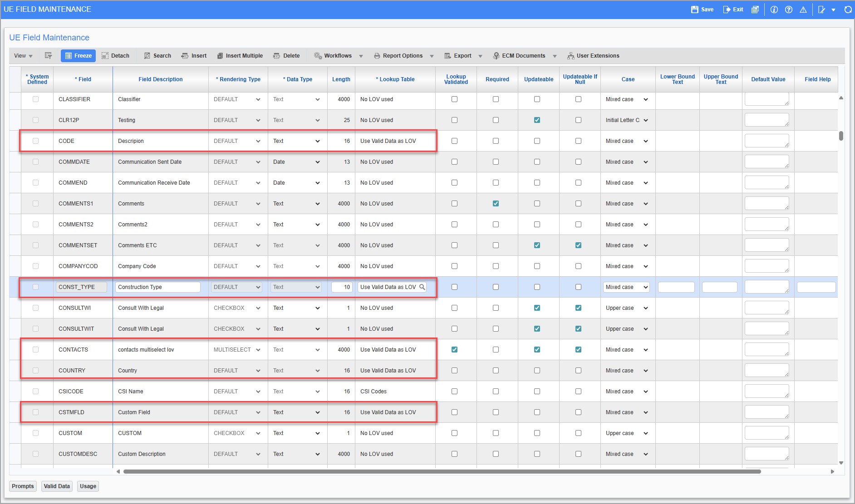Click the Detach toolbar icon
The width and height of the screenshot is (855, 504).
click(105, 56)
